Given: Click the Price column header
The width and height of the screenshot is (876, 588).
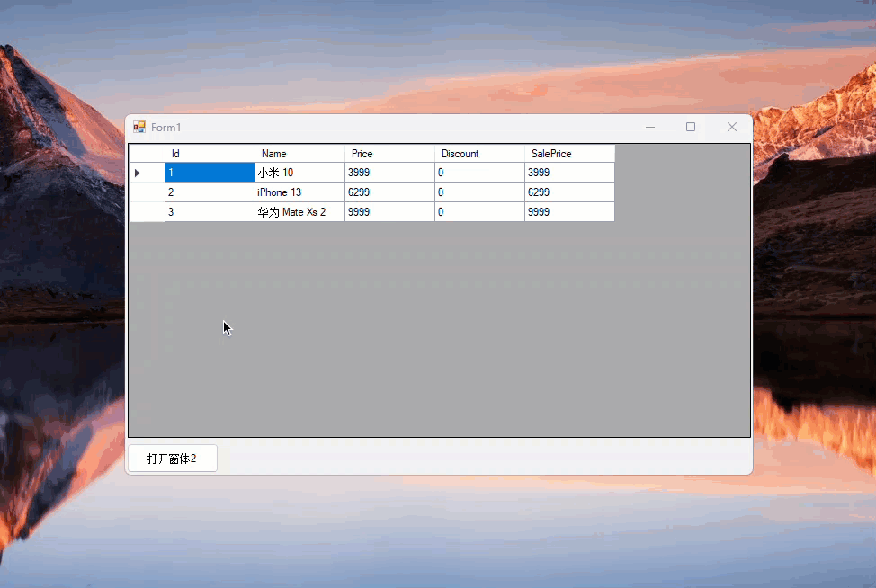Looking at the screenshot, I should pyautogui.click(x=389, y=154).
